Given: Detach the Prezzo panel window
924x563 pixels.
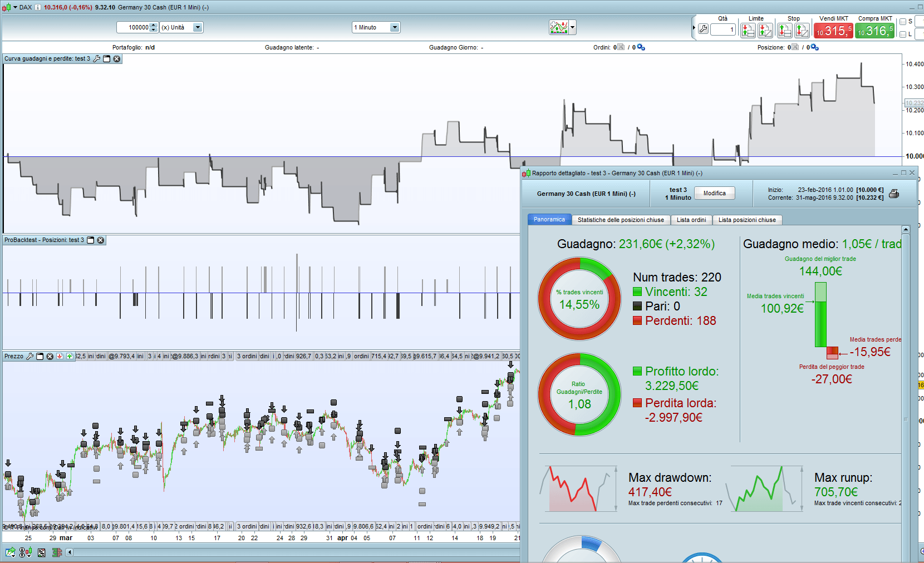Looking at the screenshot, I should click(x=40, y=356).
